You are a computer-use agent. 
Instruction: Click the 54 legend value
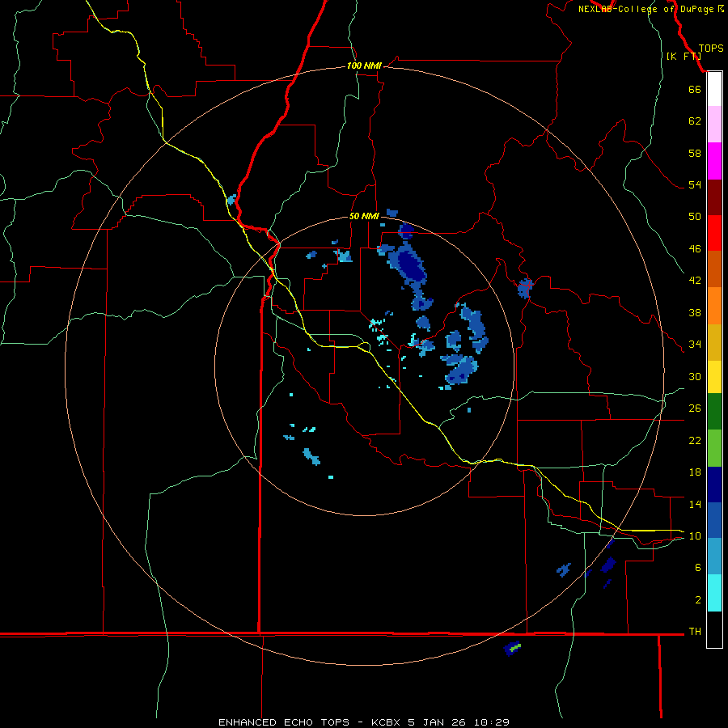(x=695, y=184)
